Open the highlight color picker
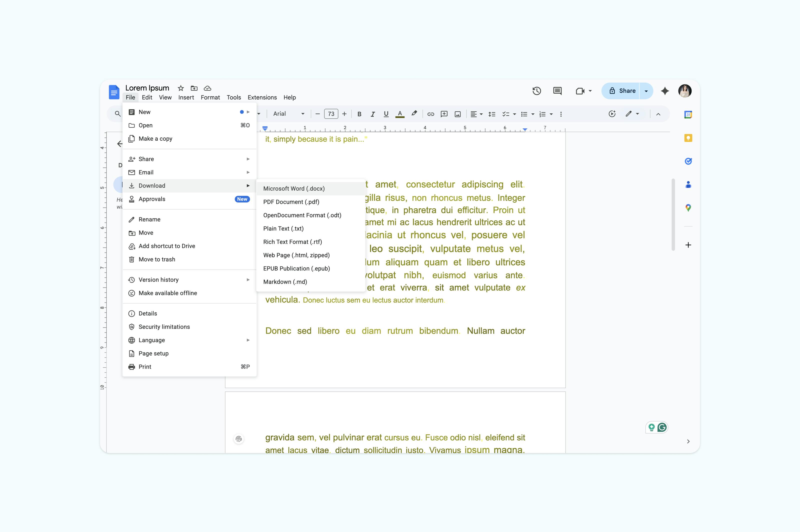This screenshot has width=800, height=532. coord(414,114)
